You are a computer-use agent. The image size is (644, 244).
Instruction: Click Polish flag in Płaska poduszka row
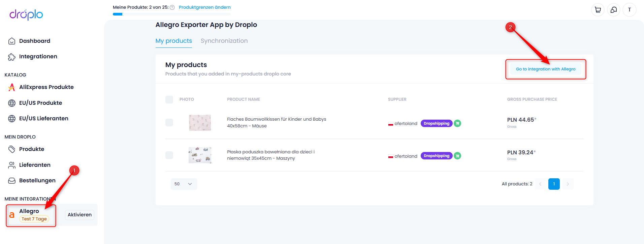tap(391, 156)
